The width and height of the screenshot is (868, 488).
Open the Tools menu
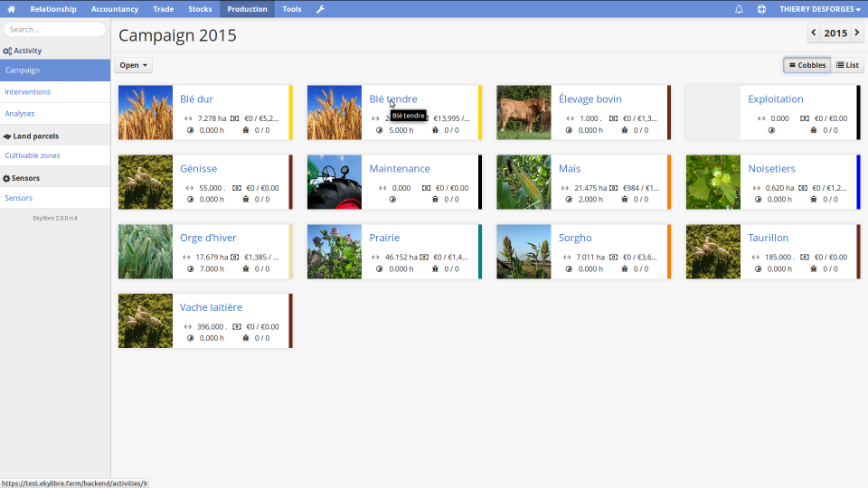click(x=292, y=9)
